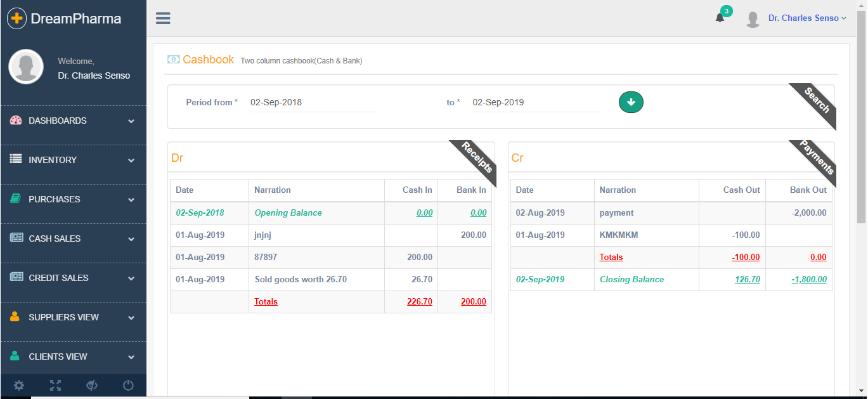Expand the Dashboards menu
The height and width of the screenshot is (399, 868).
point(73,121)
